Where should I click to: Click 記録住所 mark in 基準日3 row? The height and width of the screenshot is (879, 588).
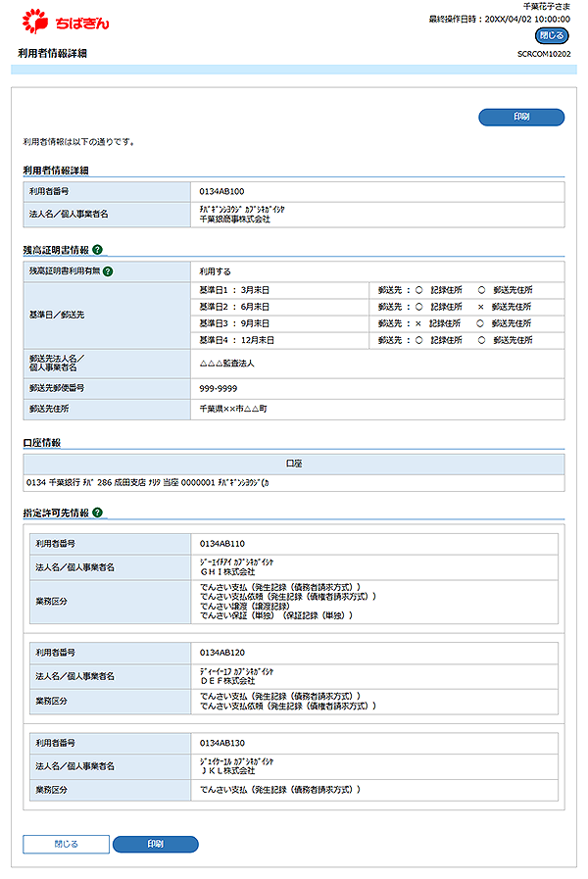click(x=418, y=323)
